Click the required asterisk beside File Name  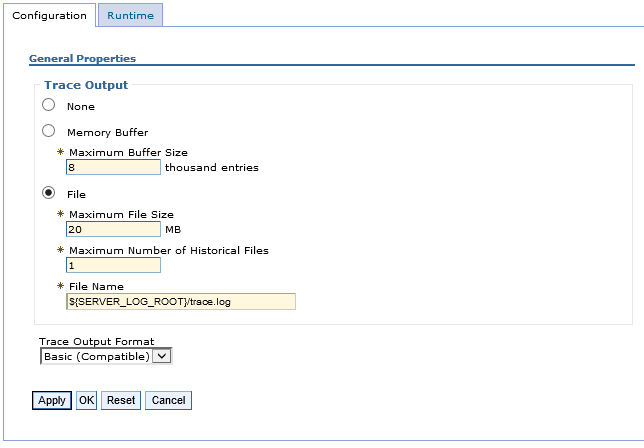[x=60, y=286]
